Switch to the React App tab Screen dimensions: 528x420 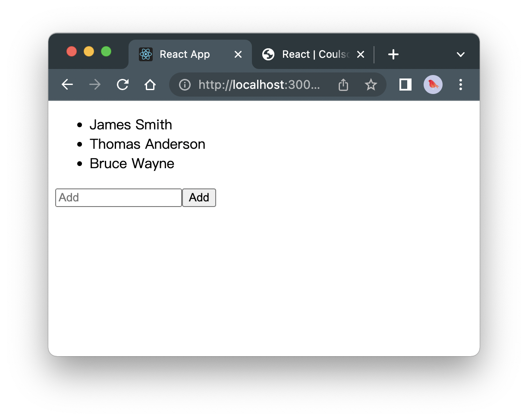(185, 54)
